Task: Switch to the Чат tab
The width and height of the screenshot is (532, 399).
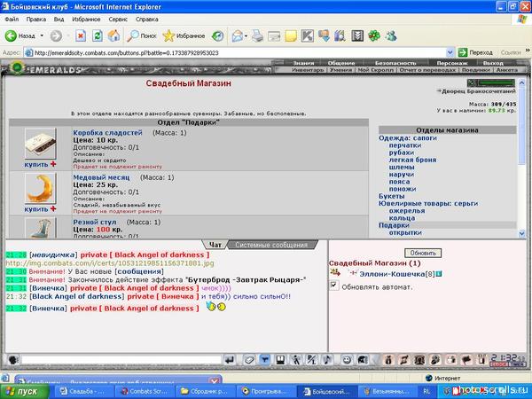Action: click(x=215, y=245)
